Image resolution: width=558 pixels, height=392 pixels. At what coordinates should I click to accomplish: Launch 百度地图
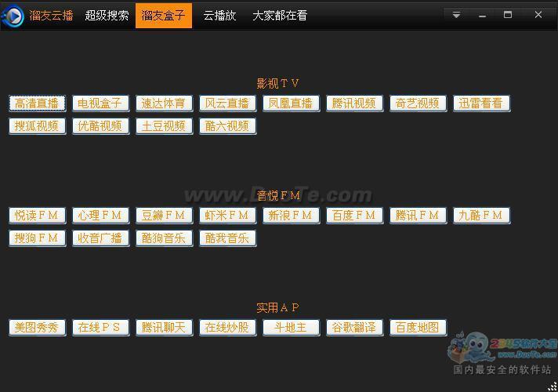(x=418, y=328)
